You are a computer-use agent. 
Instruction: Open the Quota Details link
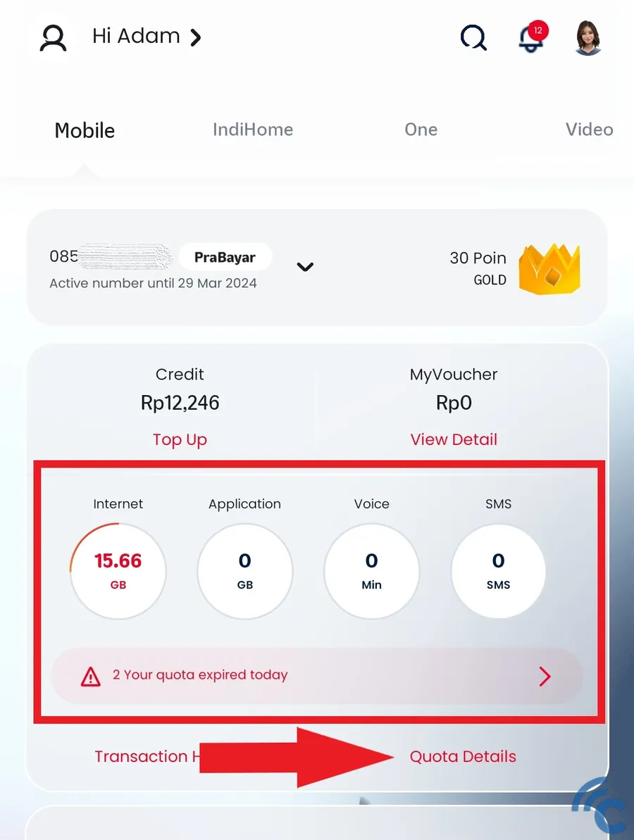(463, 756)
